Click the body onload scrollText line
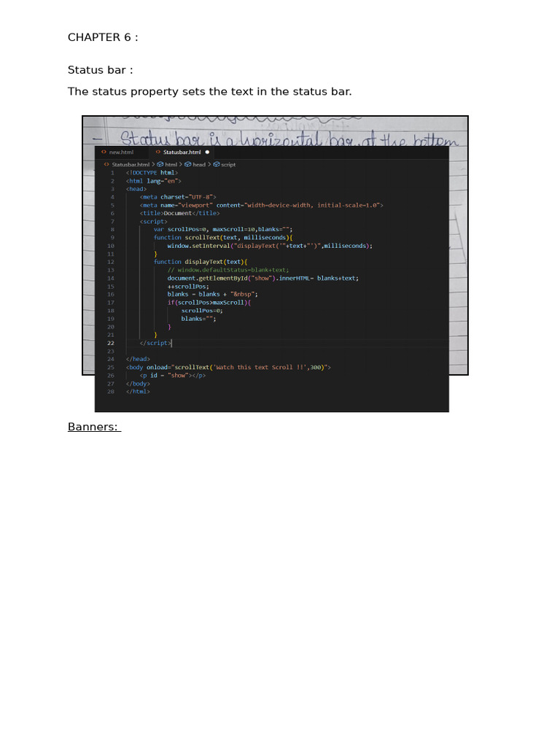This screenshot has height=747, width=560. 228,368
